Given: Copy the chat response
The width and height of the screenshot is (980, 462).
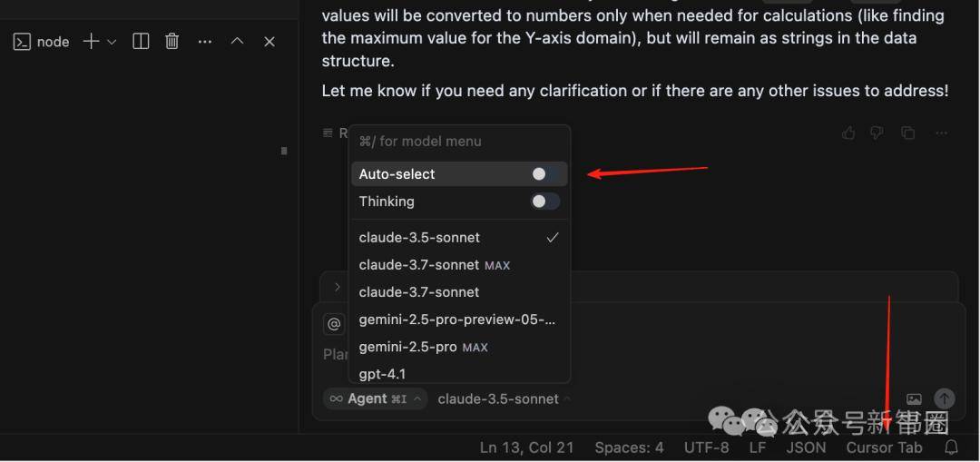Looking at the screenshot, I should [908, 133].
